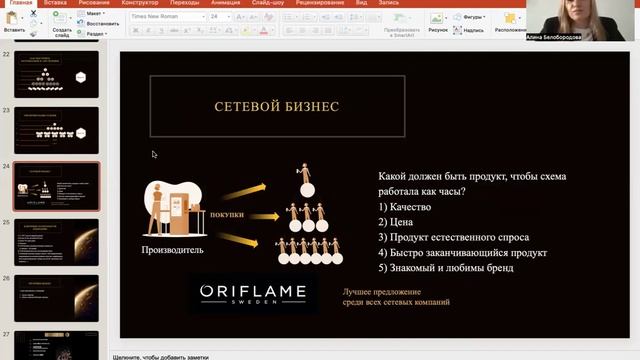Open the font color dropdown arrow
This screenshot has width=640, height=360.
(x=273, y=31)
